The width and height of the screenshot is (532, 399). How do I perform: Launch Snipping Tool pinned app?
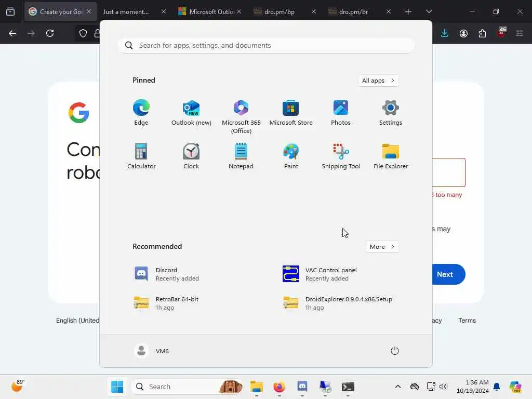tap(341, 156)
